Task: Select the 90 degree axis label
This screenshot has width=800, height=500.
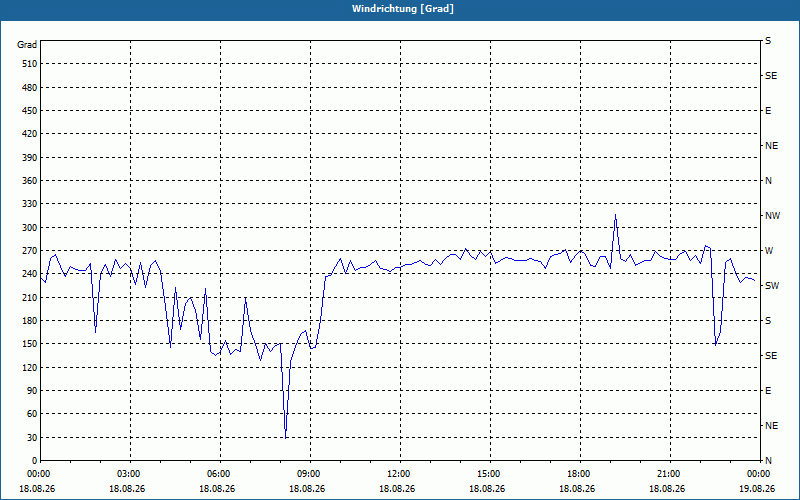Action: tap(31, 391)
